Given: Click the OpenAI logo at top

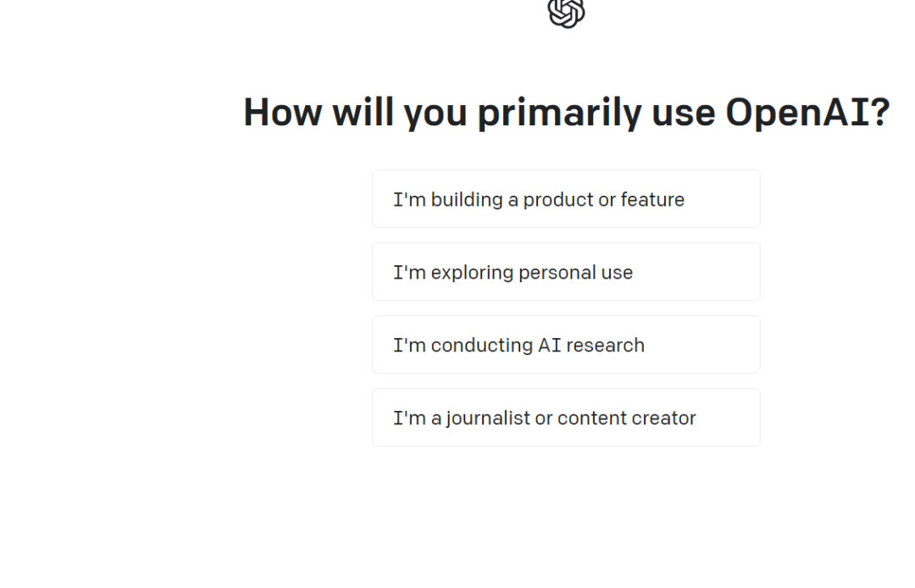Looking at the screenshot, I should (566, 12).
